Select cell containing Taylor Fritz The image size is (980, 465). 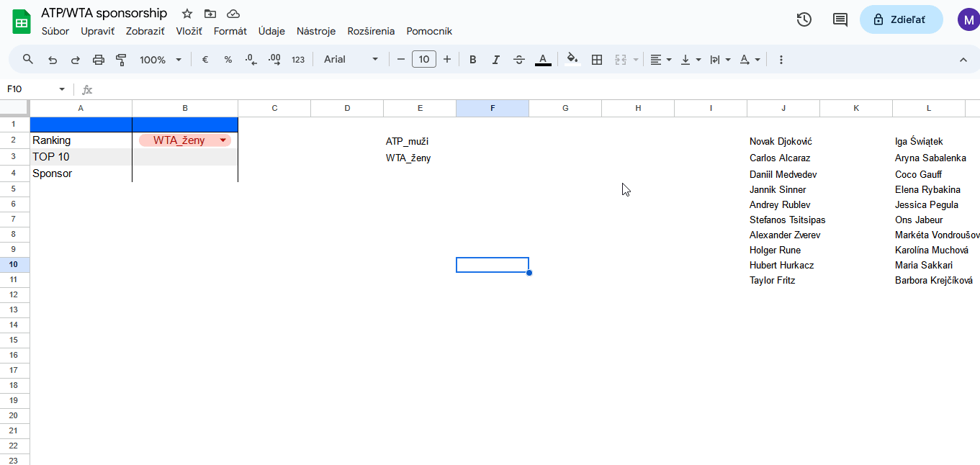(x=783, y=280)
